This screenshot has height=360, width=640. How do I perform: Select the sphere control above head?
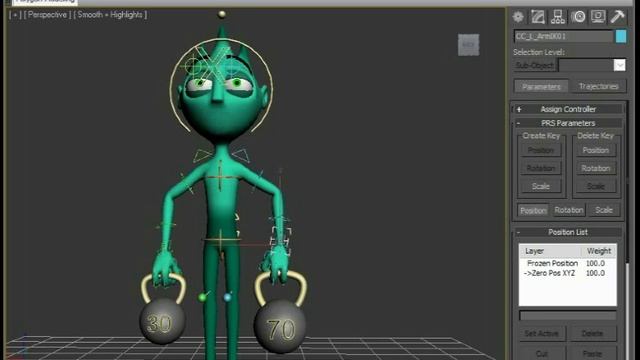coord(222,15)
